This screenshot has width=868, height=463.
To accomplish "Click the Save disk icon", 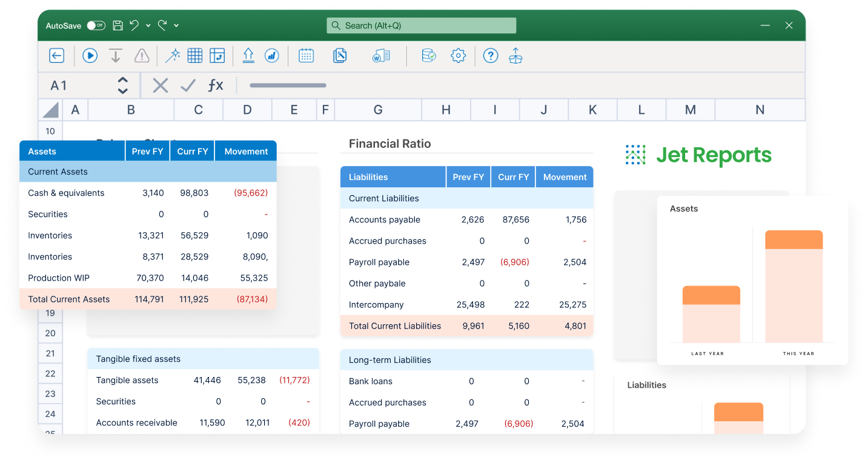I will coord(118,25).
